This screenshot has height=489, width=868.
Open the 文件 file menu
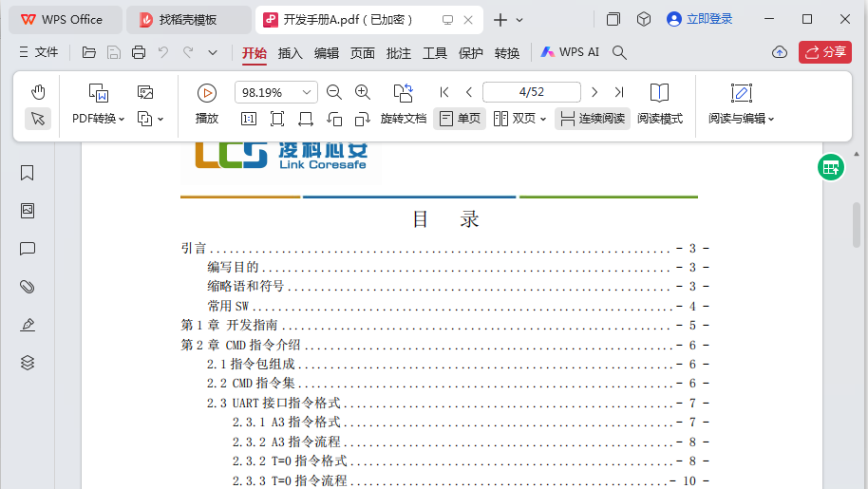pyautogui.click(x=39, y=52)
